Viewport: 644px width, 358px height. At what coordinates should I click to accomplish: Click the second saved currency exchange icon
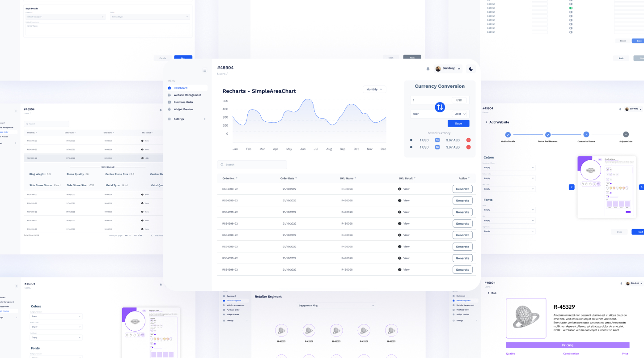[437, 147]
